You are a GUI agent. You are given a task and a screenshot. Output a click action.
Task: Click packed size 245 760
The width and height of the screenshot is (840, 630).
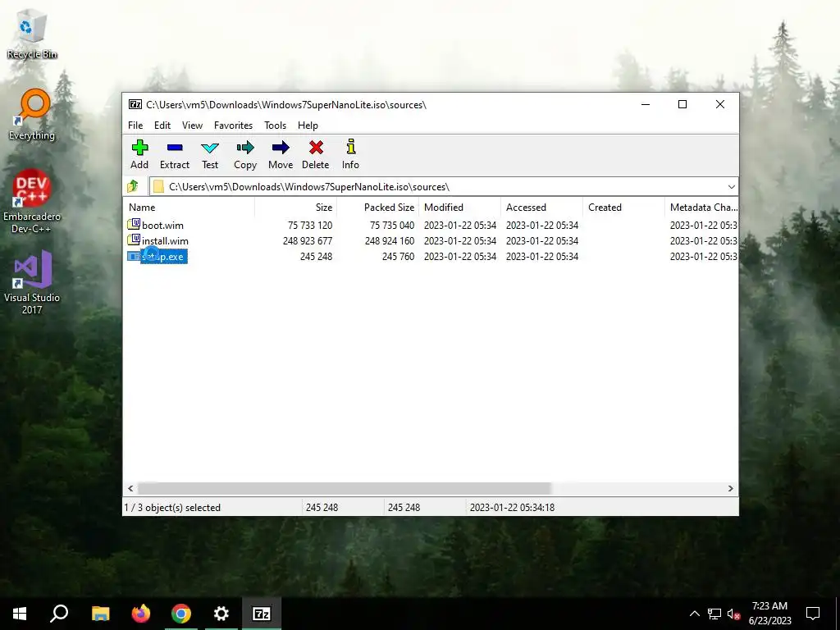pos(398,257)
